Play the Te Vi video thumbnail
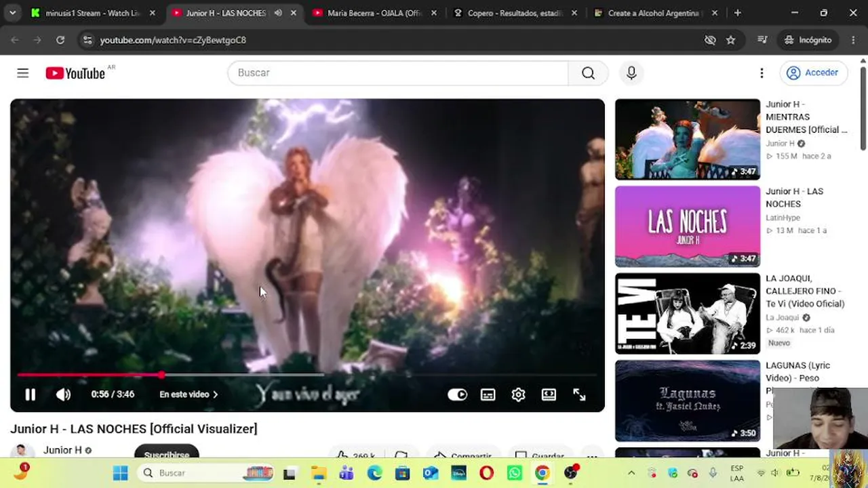The width and height of the screenshot is (868, 488). (x=688, y=313)
